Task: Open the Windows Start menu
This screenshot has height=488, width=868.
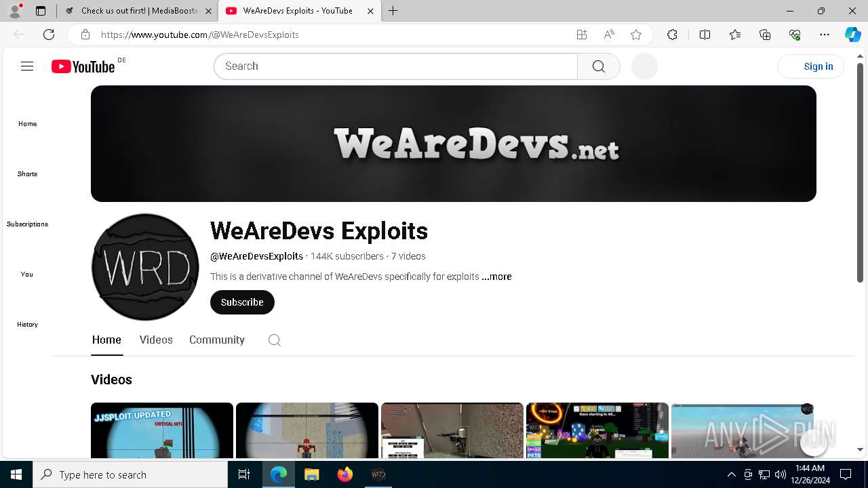Action: (16, 474)
